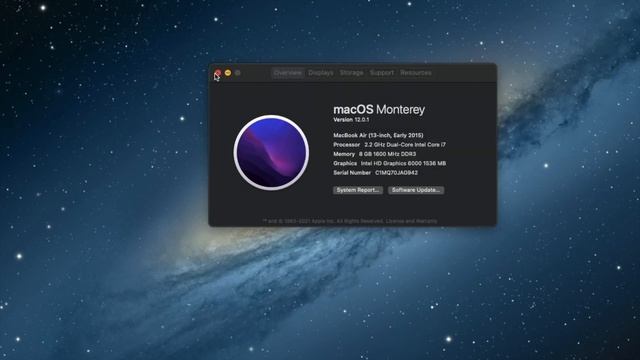
Task: Click the Serial Number row
Action: coord(376,173)
